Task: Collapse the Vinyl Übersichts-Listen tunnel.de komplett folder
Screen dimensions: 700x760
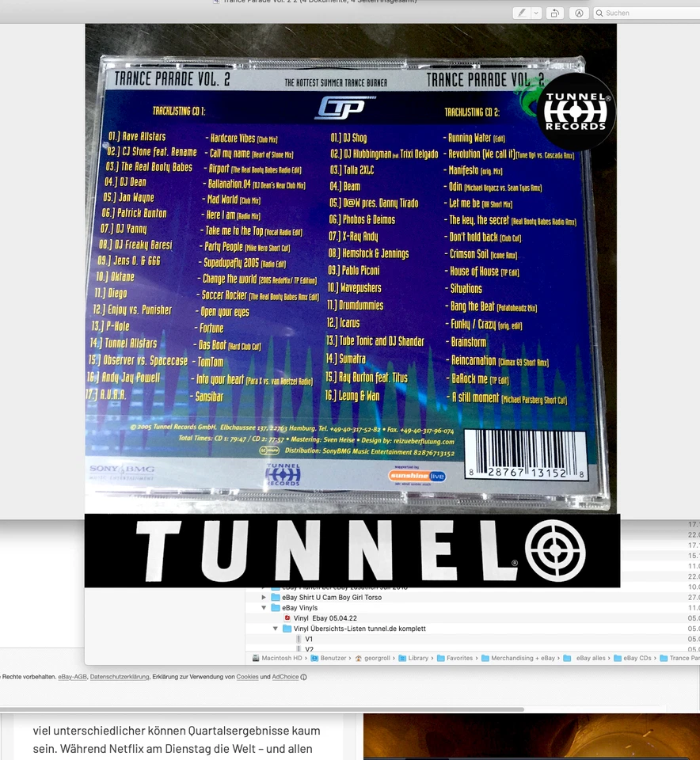Action: click(x=275, y=628)
